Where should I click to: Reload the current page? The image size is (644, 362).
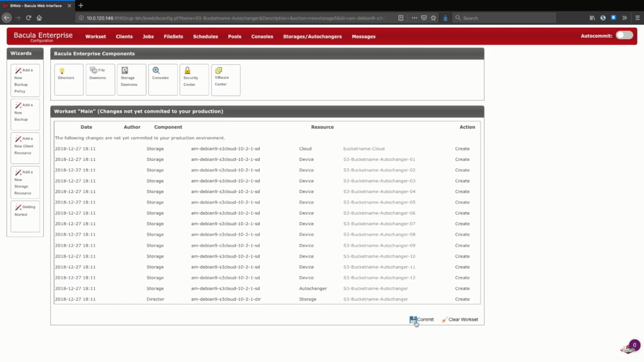29,18
